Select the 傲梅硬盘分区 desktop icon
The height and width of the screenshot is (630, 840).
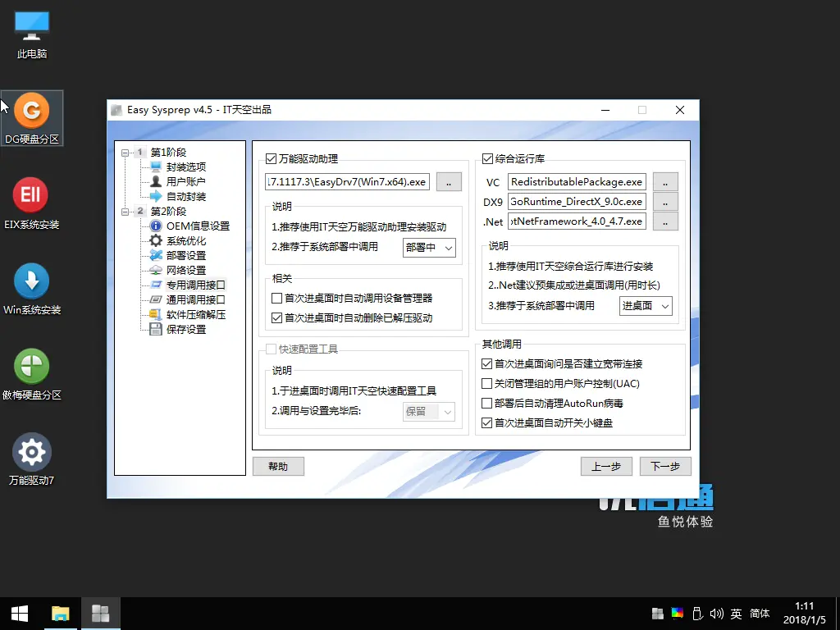point(32,374)
